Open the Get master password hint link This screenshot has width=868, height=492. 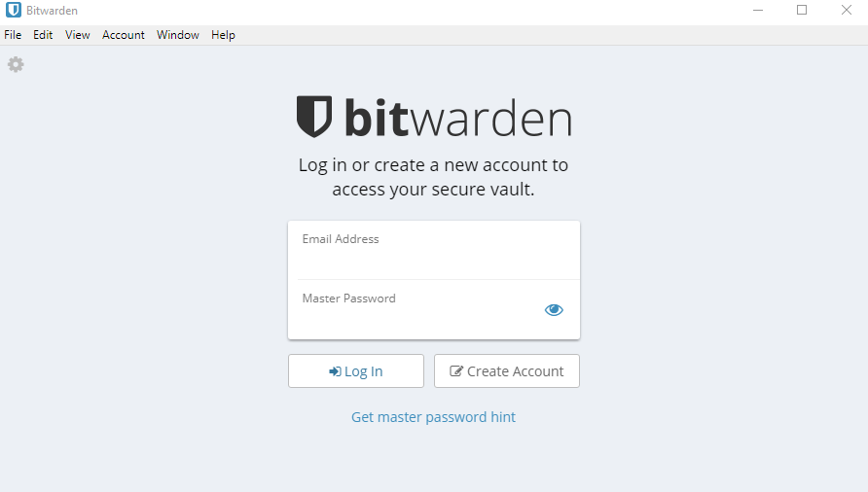coord(433,417)
